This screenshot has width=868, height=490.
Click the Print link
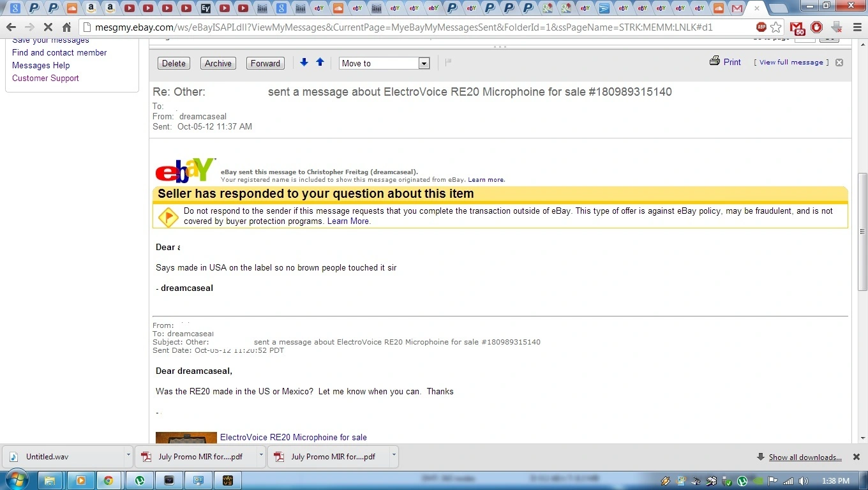[x=732, y=62]
